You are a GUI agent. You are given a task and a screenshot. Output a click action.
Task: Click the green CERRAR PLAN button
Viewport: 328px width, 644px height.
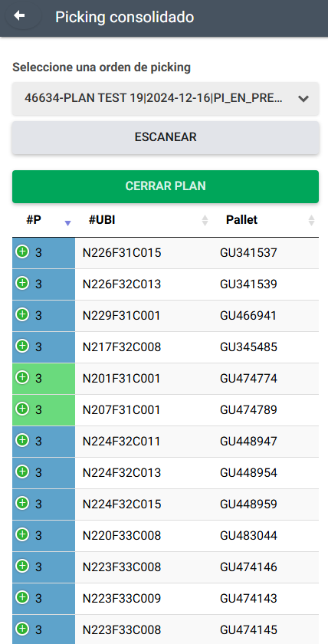coord(166,186)
